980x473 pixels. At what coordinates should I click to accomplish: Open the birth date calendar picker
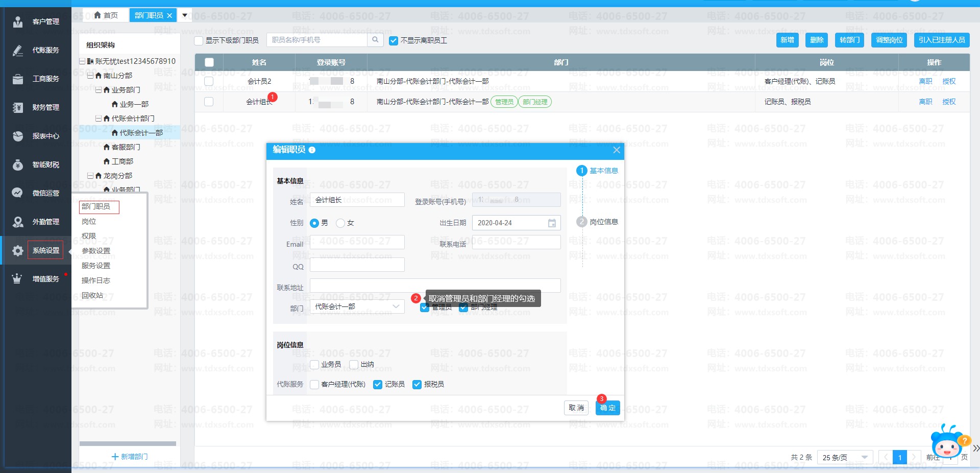coord(552,223)
